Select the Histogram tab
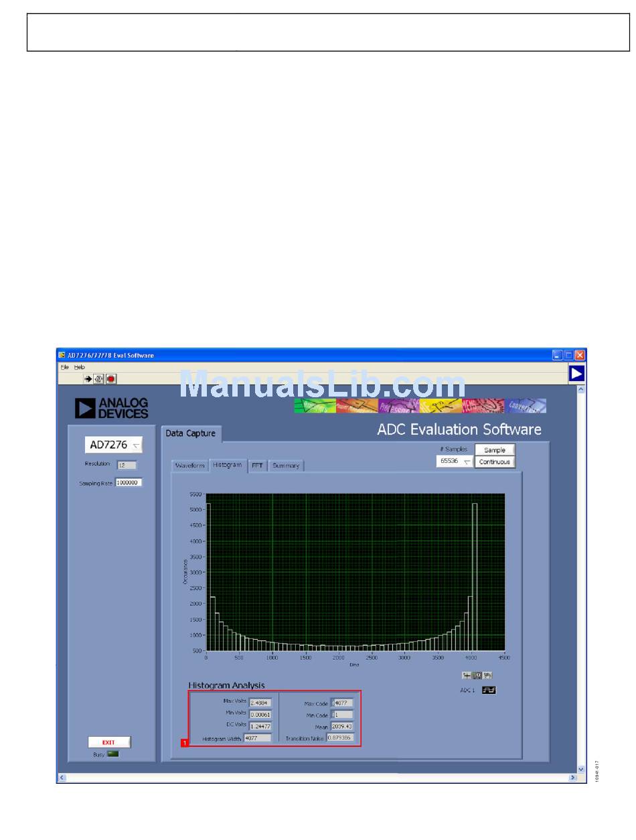The width and height of the screenshot is (636, 840). tap(227, 464)
